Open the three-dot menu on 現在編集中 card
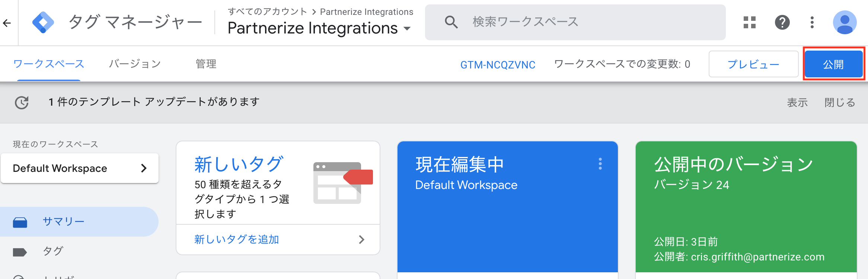 pyautogui.click(x=600, y=164)
